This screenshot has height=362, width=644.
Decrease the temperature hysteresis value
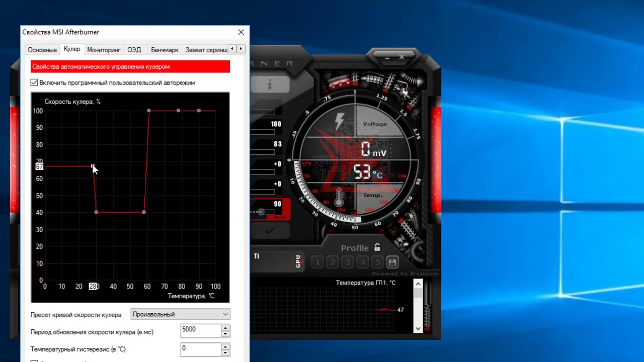[225, 352]
